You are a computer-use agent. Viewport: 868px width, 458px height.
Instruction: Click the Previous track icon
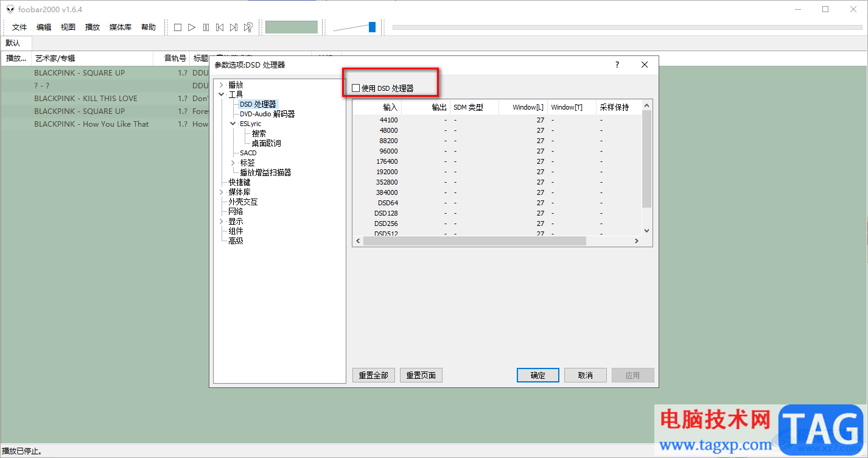(x=220, y=27)
